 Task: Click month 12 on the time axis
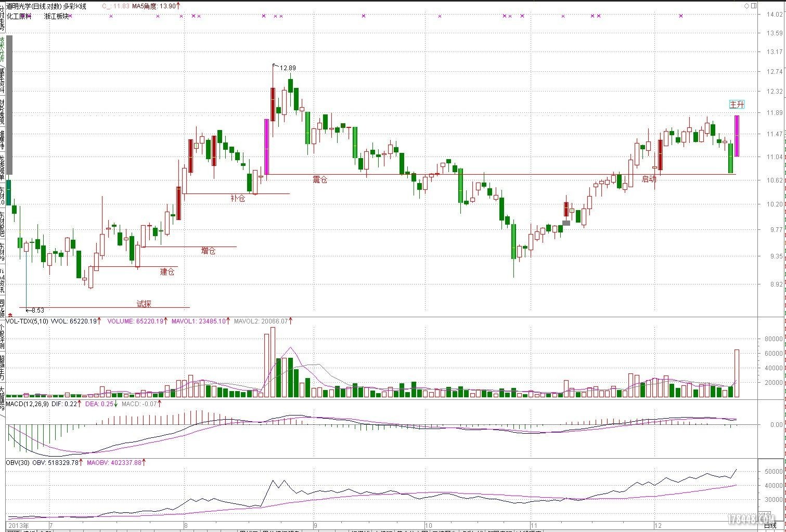tap(658, 526)
